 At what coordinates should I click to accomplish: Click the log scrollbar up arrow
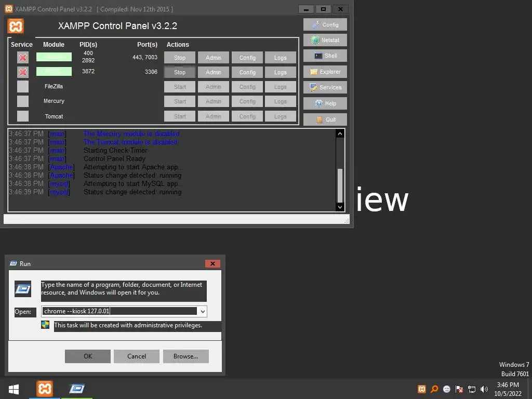tap(340, 134)
